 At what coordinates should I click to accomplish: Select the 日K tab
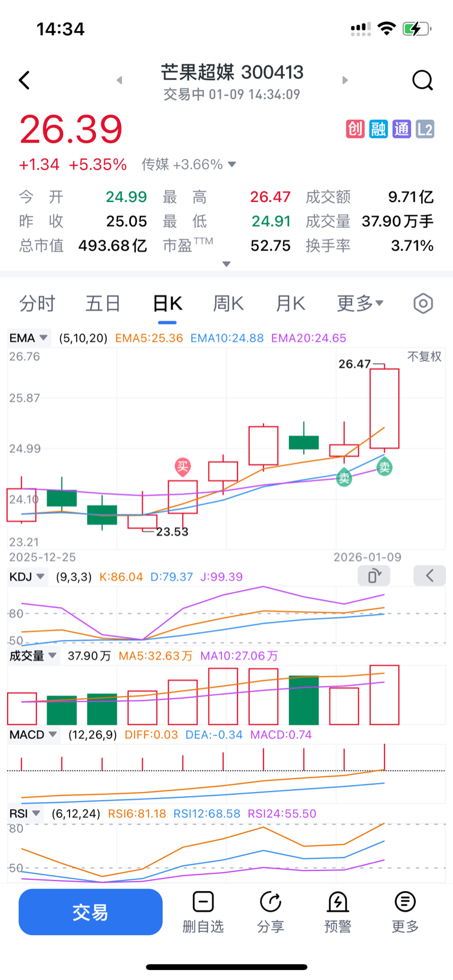point(168,303)
